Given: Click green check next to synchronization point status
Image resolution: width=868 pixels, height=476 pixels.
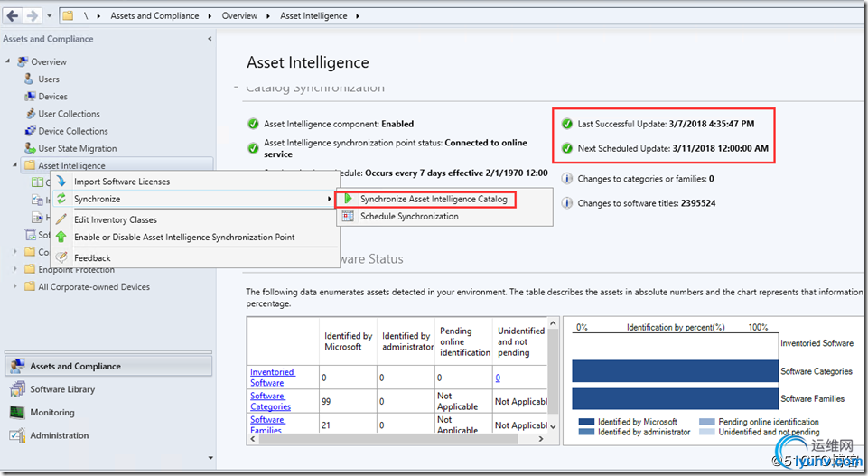Looking at the screenshot, I should [x=253, y=148].
